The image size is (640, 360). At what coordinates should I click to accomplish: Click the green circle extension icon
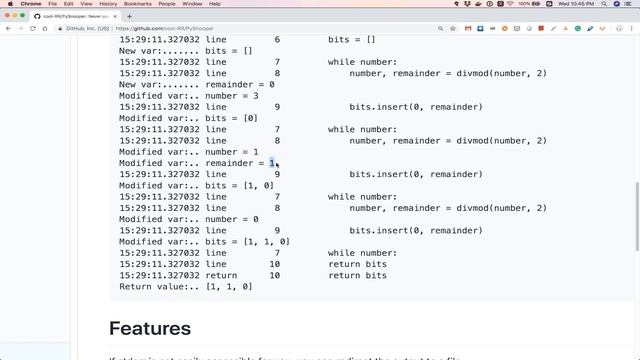tap(578, 29)
